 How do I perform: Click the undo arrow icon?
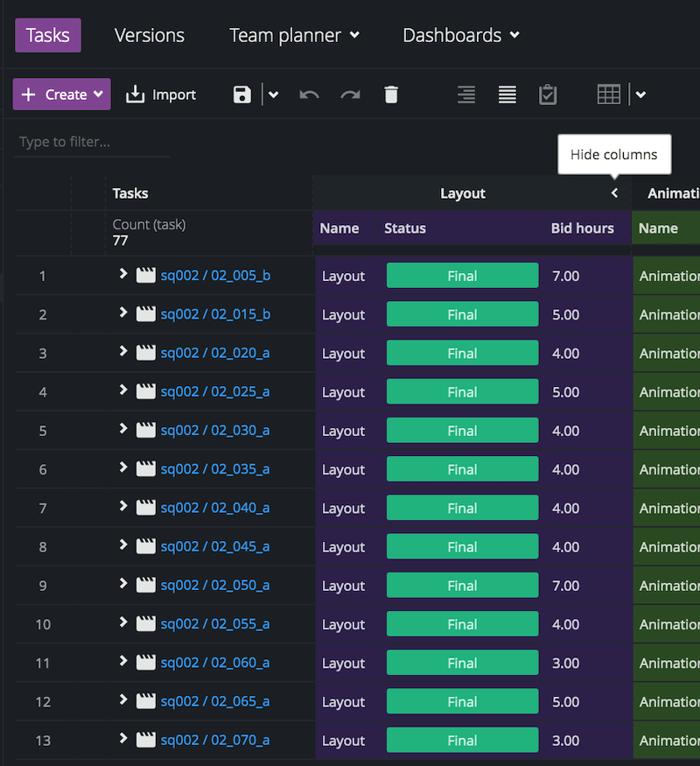click(x=309, y=95)
